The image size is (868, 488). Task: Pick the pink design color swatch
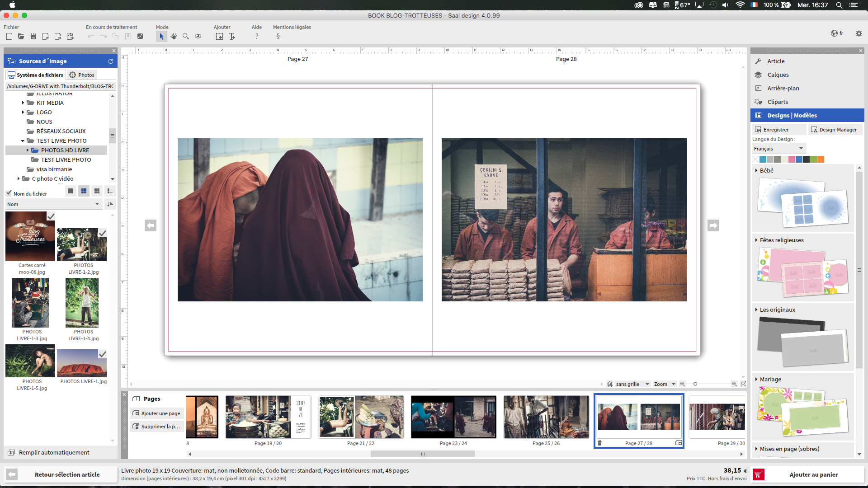[792, 159]
